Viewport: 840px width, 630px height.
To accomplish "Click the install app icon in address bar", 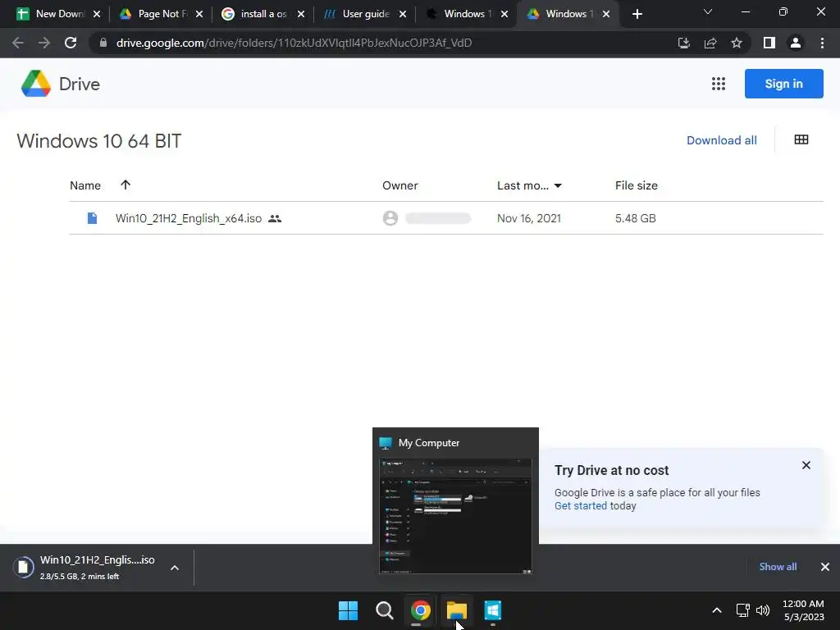I will [683, 43].
